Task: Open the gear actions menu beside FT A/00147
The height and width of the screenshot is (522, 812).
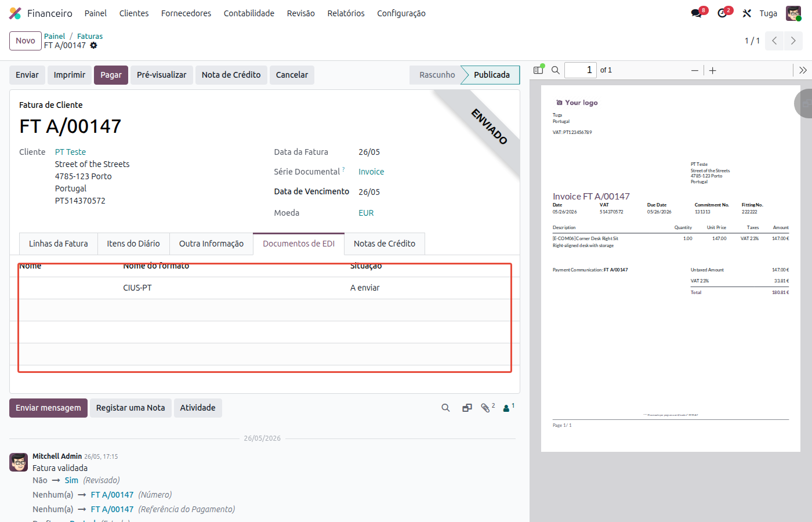Action: 93,45
